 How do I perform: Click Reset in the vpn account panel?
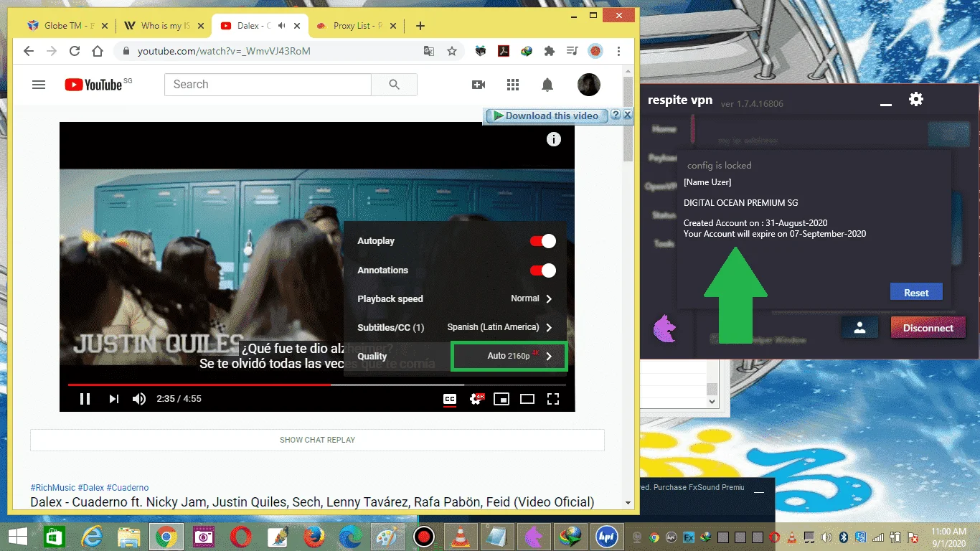916,293
